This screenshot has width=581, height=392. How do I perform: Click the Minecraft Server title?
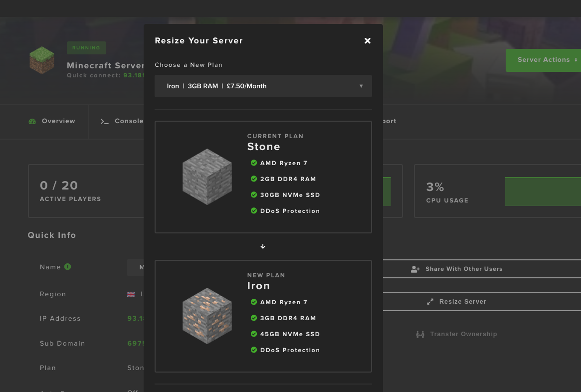coord(105,65)
